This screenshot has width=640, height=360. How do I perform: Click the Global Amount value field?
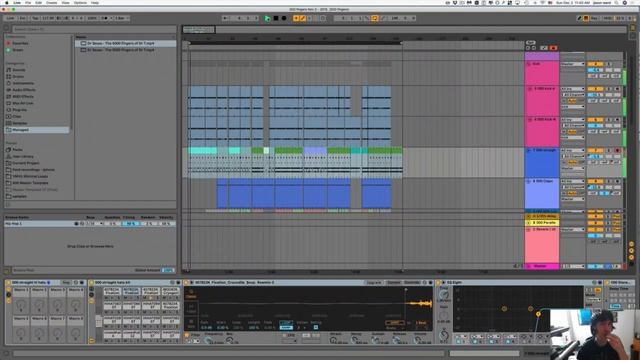pos(168,270)
